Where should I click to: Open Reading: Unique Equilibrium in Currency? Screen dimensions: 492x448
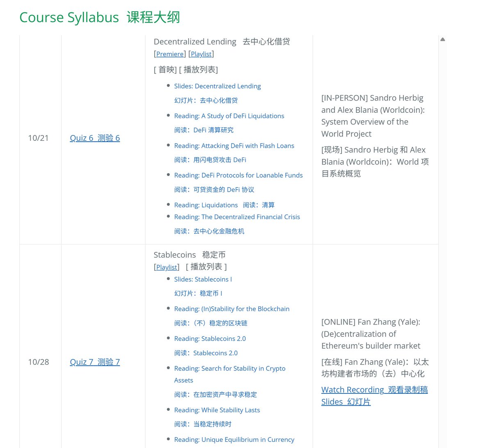tap(234, 440)
